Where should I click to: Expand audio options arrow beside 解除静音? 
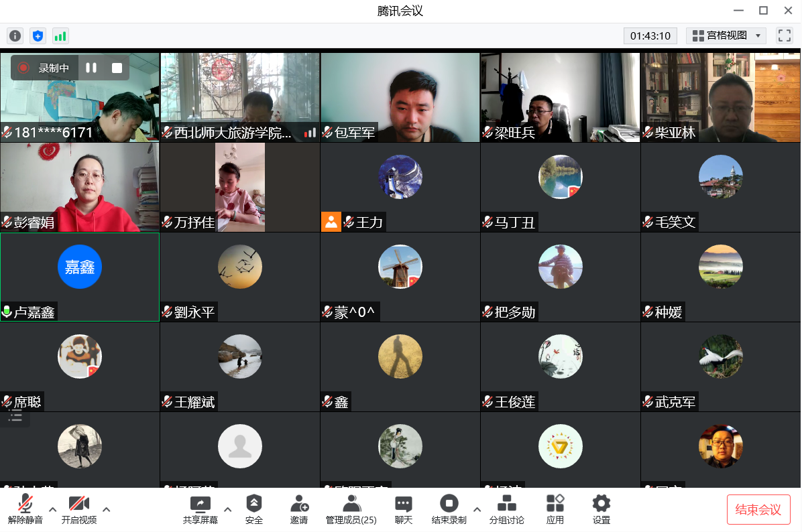pos(52,509)
